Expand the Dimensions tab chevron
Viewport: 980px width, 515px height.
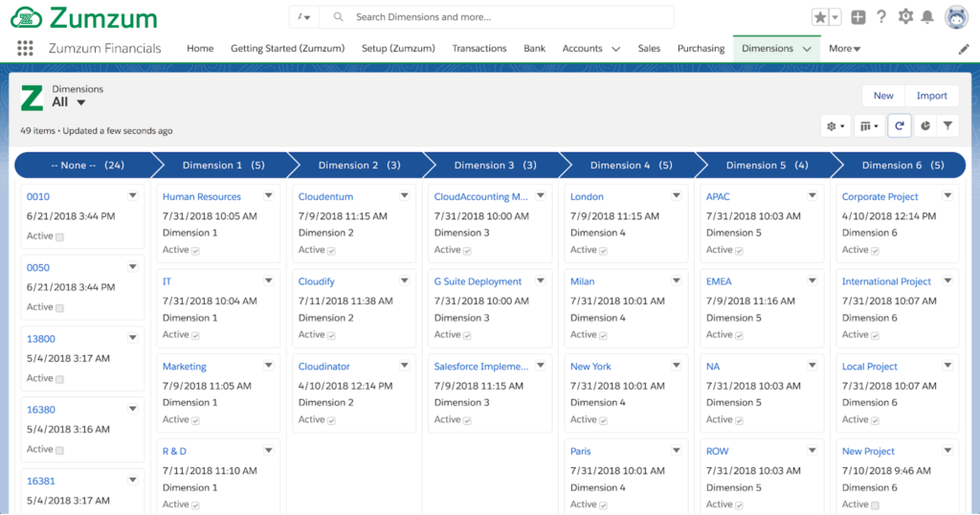pos(807,49)
